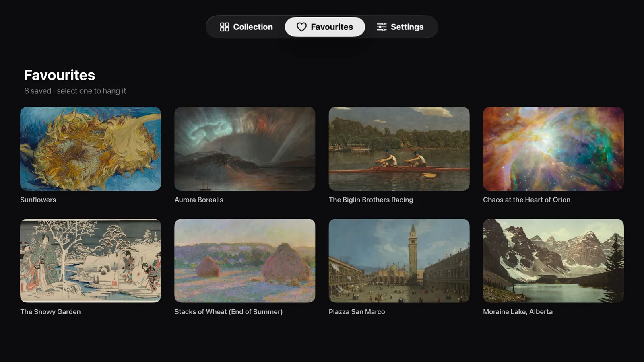644x362 pixels.
Task: Click the "Aurora Borealis" caption
Action: point(199,200)
